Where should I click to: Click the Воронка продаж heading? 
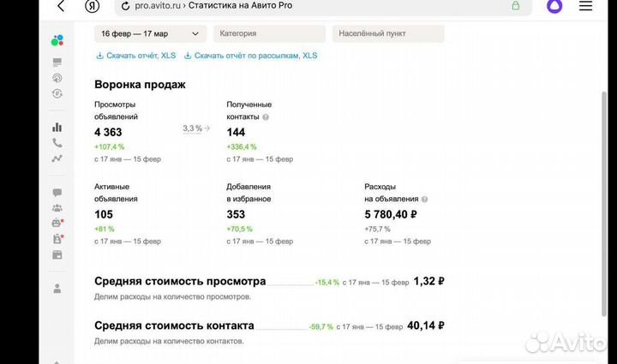pos(140,85)
